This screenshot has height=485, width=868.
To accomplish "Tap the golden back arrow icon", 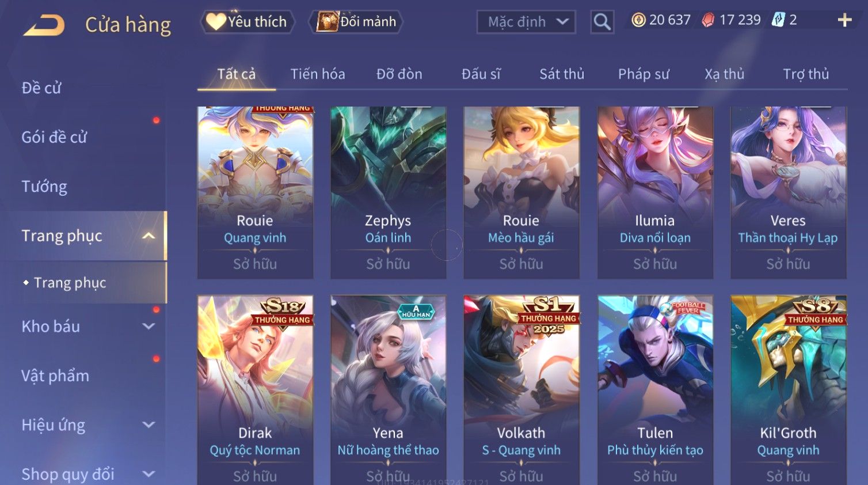I will point(44,25).
